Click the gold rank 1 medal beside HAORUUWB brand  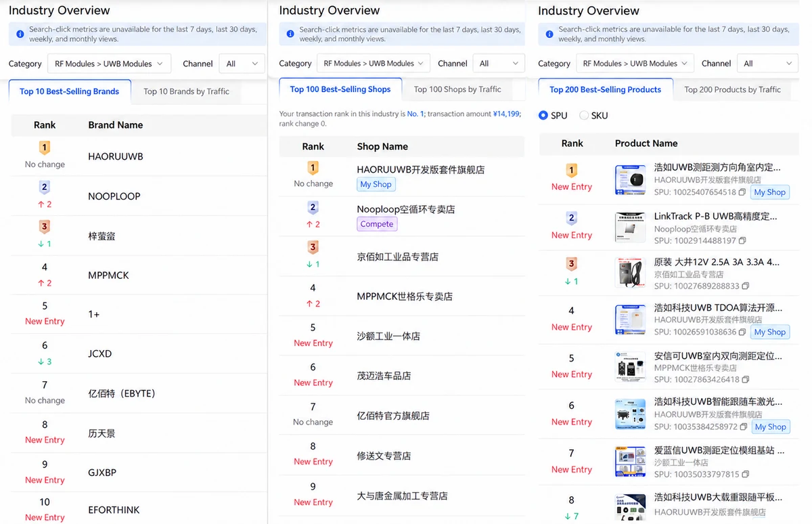point(45,148)
